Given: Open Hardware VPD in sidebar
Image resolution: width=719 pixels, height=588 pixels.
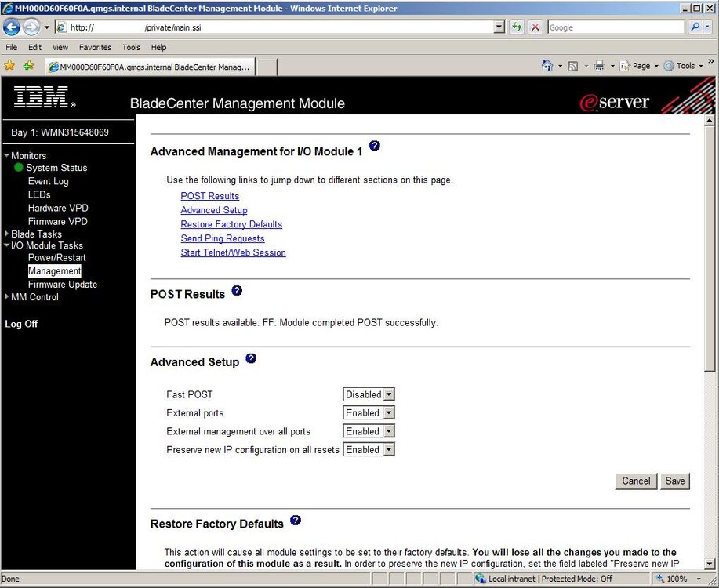Looking at the screenshot, I should [x=58, y=208].
